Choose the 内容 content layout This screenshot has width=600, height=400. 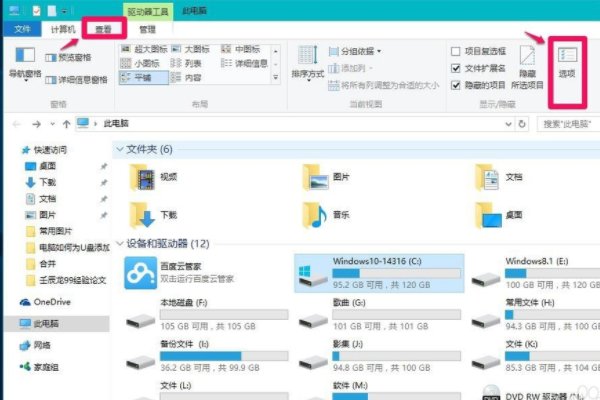(186, 77)
